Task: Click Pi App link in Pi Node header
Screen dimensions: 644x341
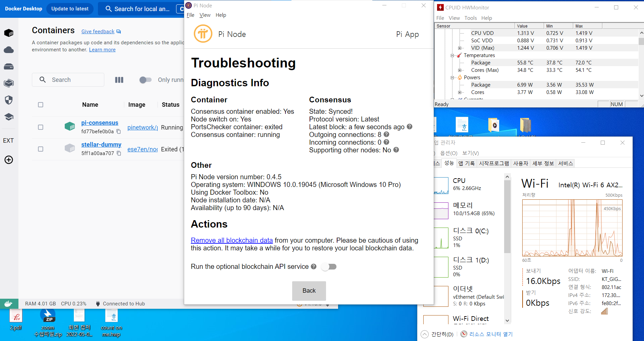Action: 408,34
